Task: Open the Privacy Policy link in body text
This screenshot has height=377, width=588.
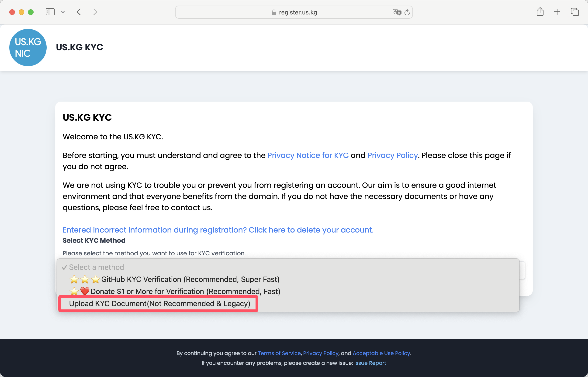Action: click(x=393, y=155)
